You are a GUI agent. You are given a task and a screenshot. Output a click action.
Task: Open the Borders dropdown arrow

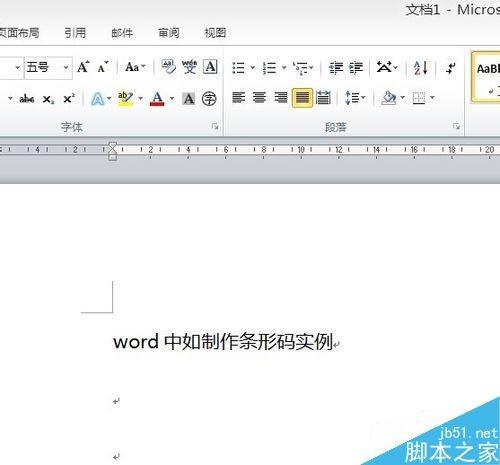432,97
